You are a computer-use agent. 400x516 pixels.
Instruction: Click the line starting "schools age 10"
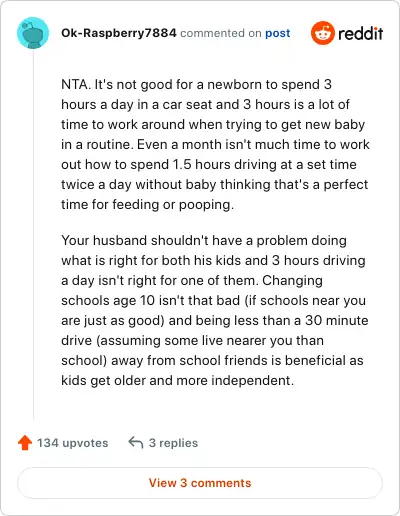click(214, 300)
